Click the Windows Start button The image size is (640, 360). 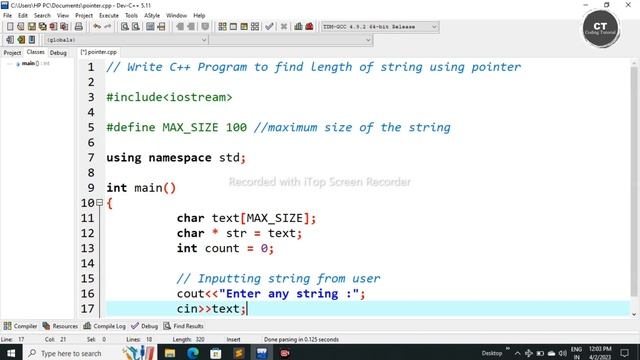click(x=11, y=353)
